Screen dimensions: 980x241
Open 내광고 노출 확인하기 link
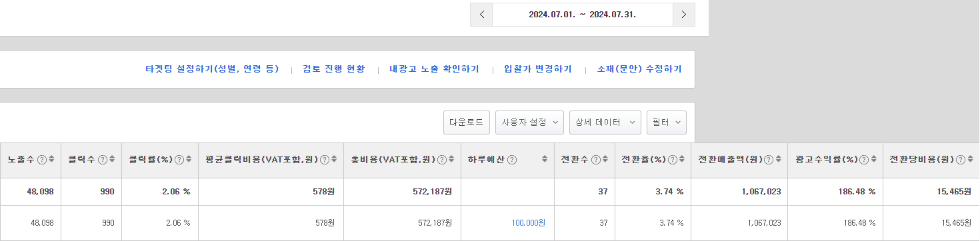[435, 69]
